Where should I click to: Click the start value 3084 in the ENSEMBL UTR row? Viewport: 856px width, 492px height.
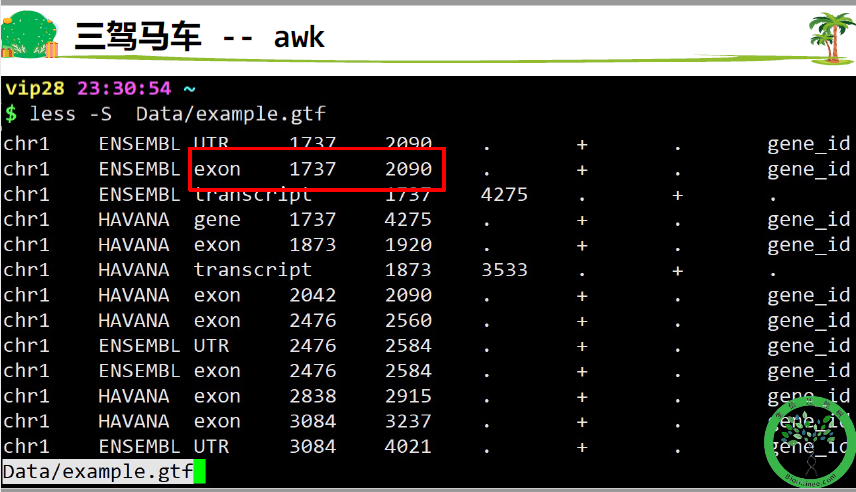(312, 446)
